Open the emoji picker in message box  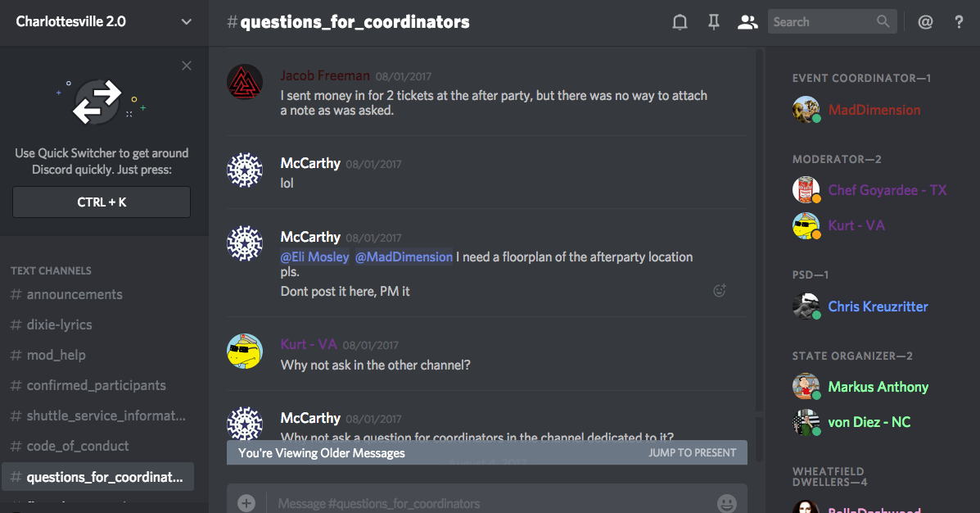tap(726, 503)
